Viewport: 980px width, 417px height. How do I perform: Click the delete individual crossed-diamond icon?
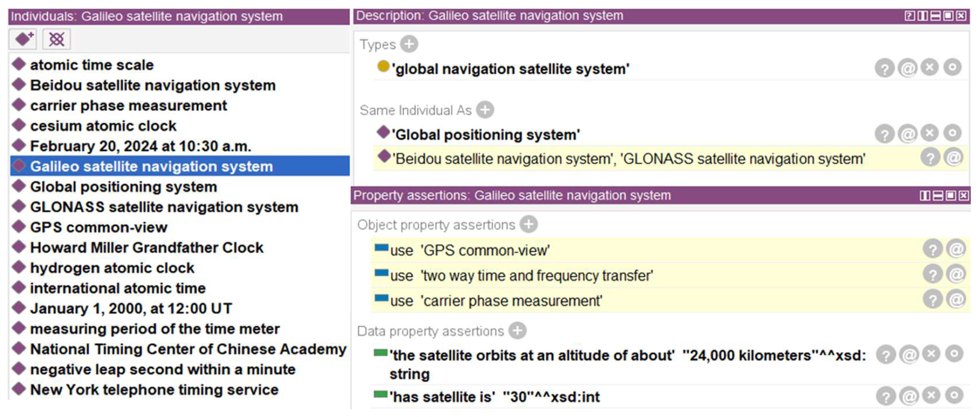pyautogui.click(x=56, y=39)
